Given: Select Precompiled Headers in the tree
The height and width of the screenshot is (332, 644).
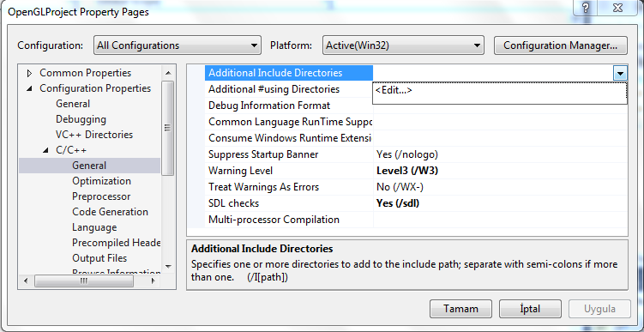Looking at the screenshot, I should [117, 243].
